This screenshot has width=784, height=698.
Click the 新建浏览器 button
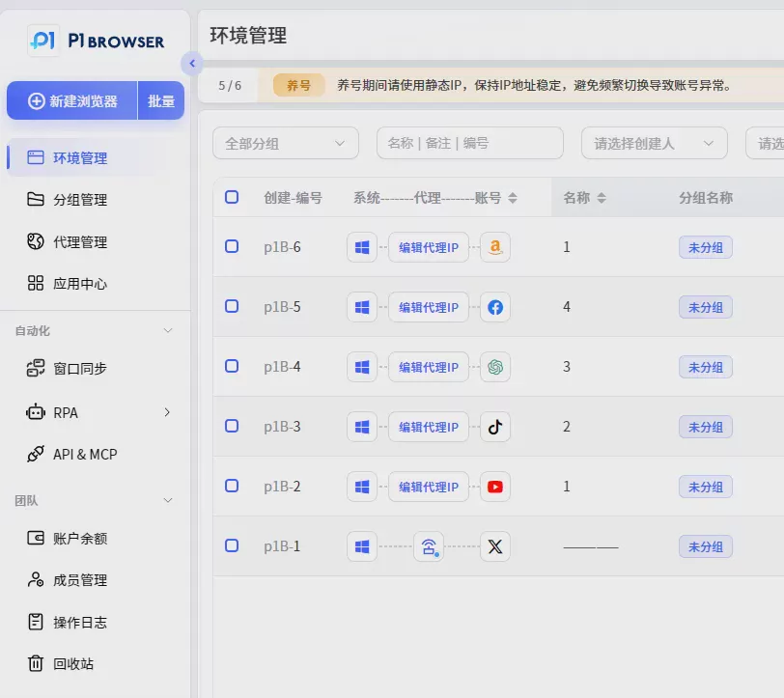pos(72,100)
